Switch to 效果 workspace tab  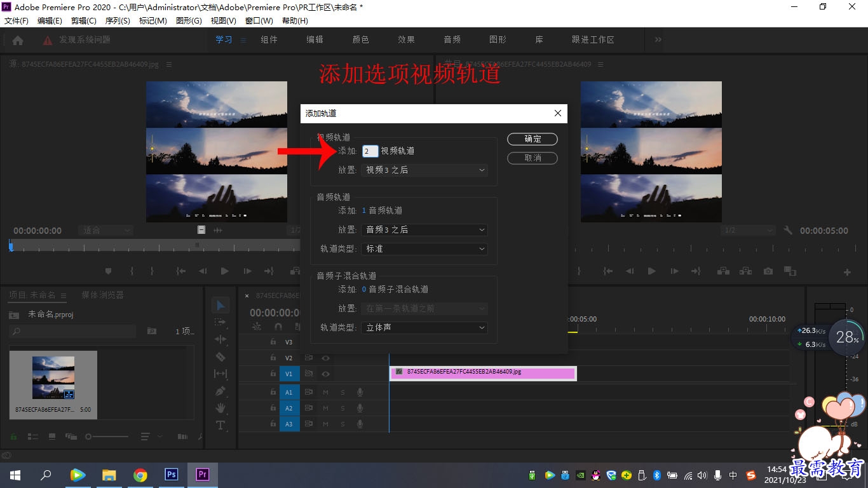coord(407,39)
